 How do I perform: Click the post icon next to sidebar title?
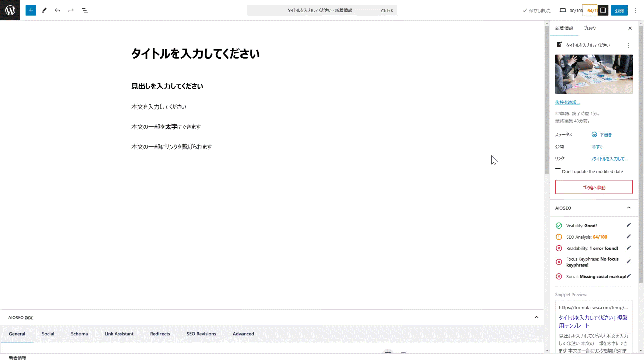pyautogui.click(x=559, y=45)
